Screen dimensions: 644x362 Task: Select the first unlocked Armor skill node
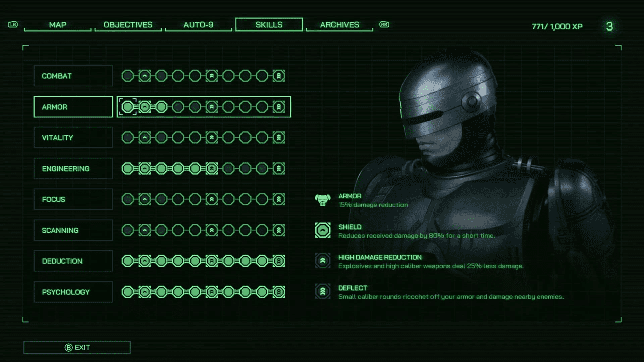tap(128, 107)
